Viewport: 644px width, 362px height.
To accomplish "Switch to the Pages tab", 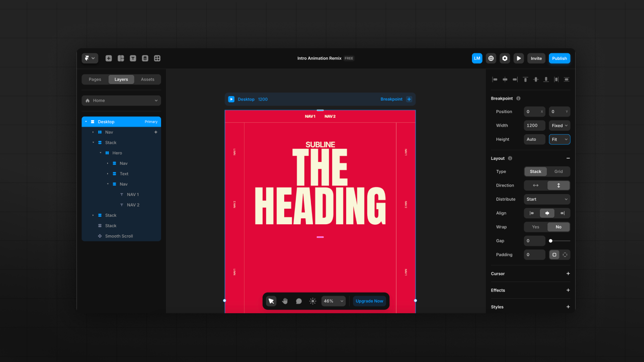I will [x=95, y=79].
